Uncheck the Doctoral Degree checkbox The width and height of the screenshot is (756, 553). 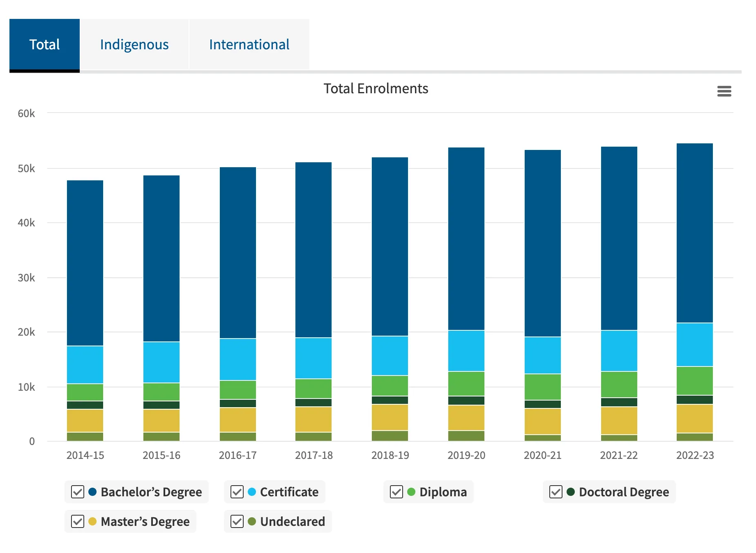coord(556,492)
